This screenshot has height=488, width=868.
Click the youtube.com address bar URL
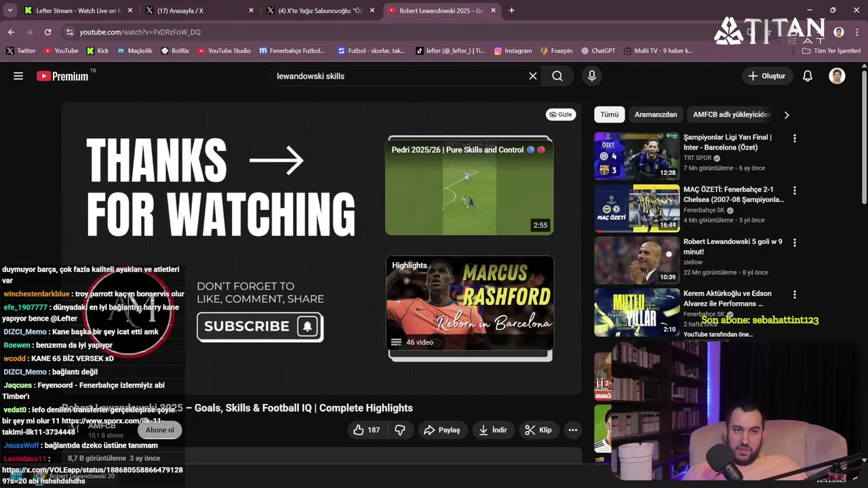coord(140,32)
